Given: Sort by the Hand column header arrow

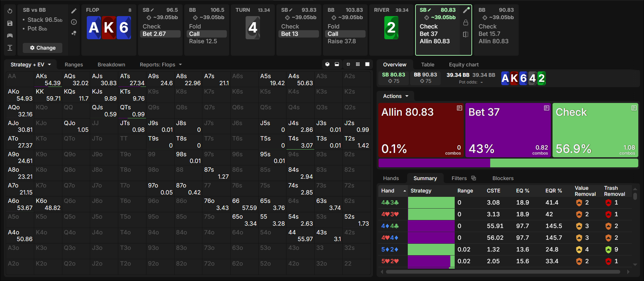Looking at the screenshot, I should (404, 191).
